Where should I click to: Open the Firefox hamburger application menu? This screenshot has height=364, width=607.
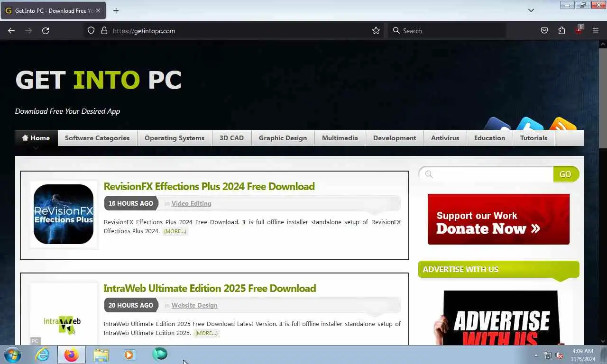tap(596, 30)
